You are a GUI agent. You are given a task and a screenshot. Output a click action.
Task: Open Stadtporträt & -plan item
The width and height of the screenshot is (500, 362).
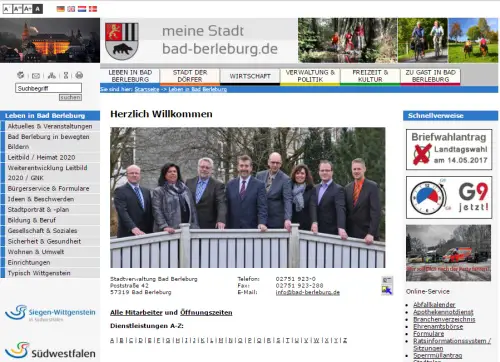tap(50, 210)
